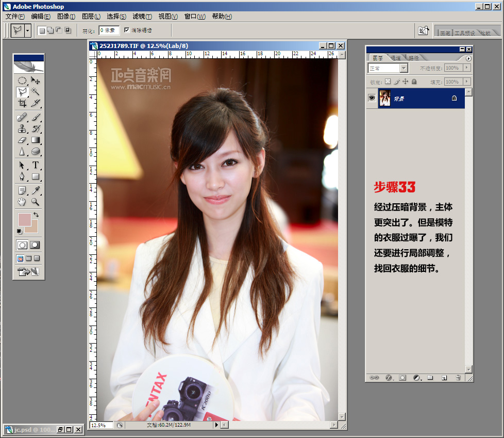
Task: Switch to Quick Mask mode
Action: (x=35, y=245)
